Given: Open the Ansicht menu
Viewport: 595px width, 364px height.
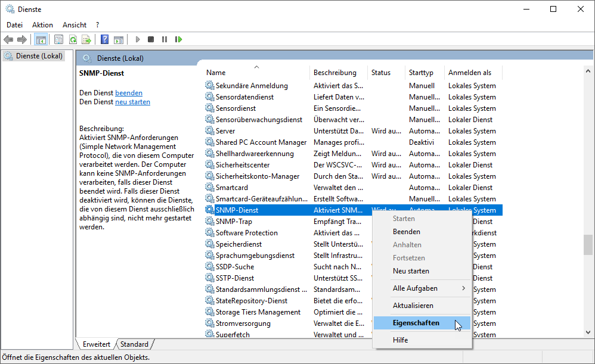Looking at the screenshot, I should (75, 25).
